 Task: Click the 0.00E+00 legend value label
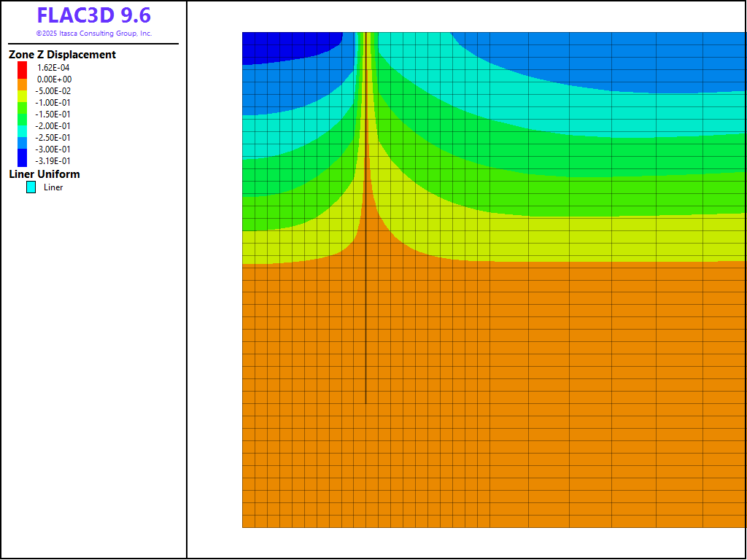pyautogui.click(x=54, y=79)
